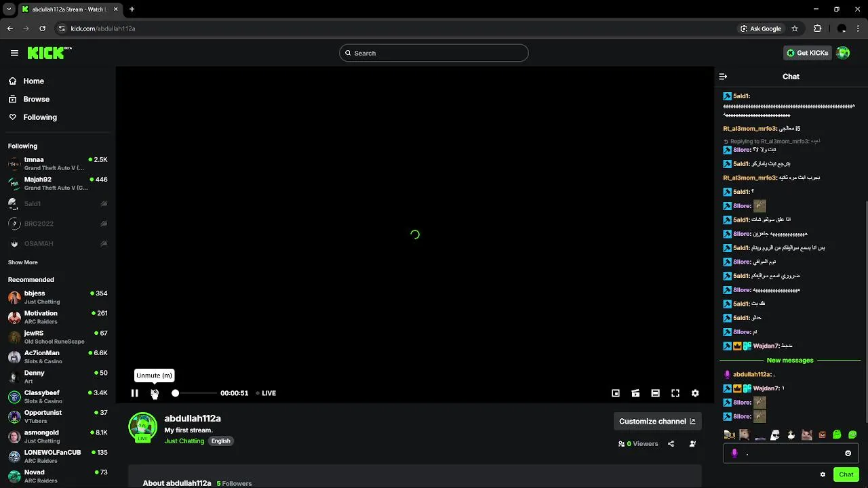Image resolution: width=868 pixels, height=488 pixels.
Task: Open a new browser tab
Action: coord(132,9)
